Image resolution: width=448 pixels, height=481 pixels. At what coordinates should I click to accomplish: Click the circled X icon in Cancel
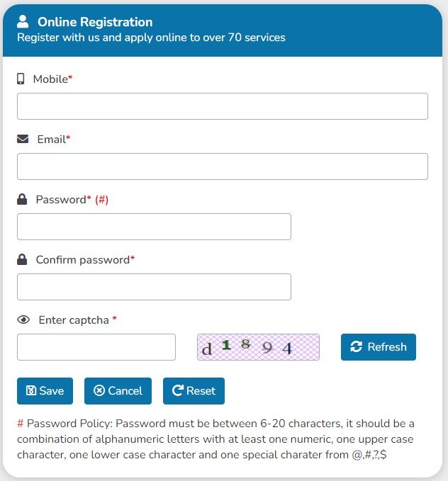tap(99, 391)
